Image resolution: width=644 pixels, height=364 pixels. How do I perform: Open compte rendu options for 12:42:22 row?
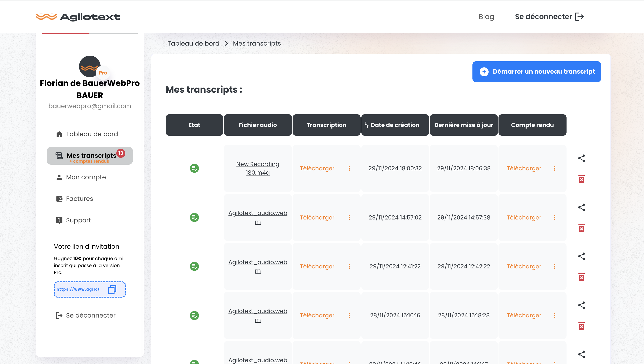554,267
